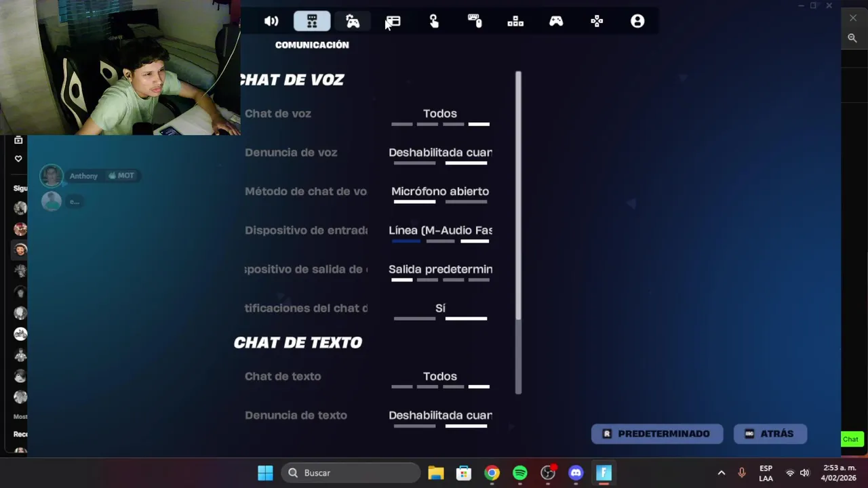Open the audio settings tab icon

pos(271,21)
